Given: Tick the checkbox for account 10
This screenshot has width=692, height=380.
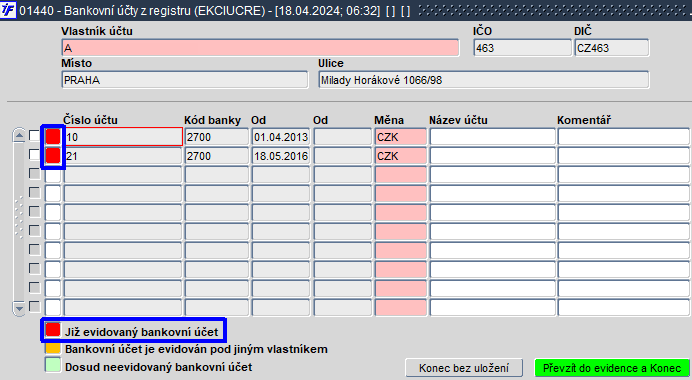Looking at the screenshot, I should point(34,135).
